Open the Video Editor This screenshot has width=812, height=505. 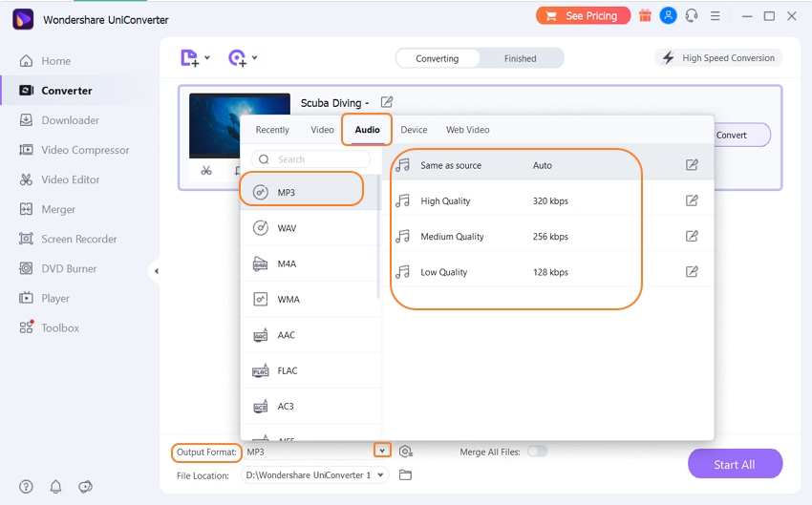coord(59,179)
